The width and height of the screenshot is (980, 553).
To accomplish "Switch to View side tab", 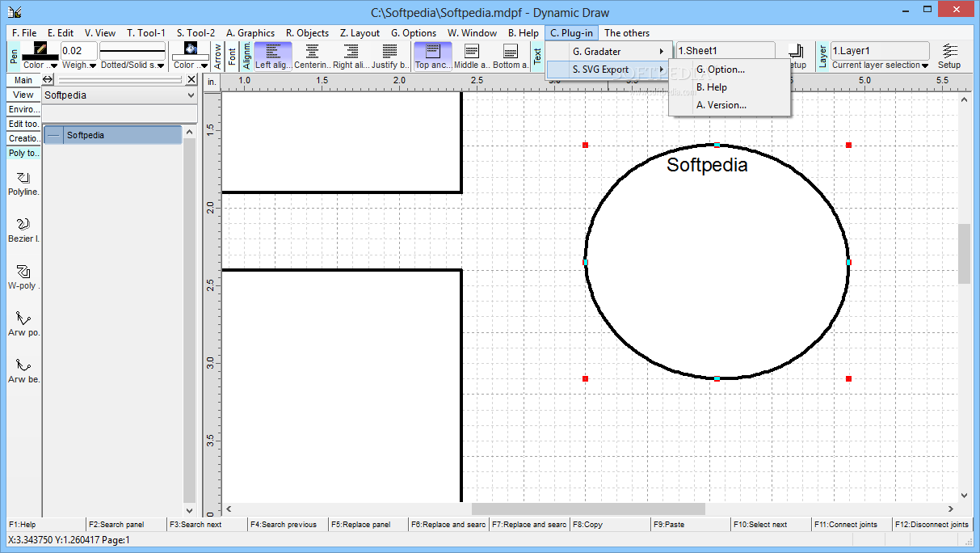I will click(23, 95).
